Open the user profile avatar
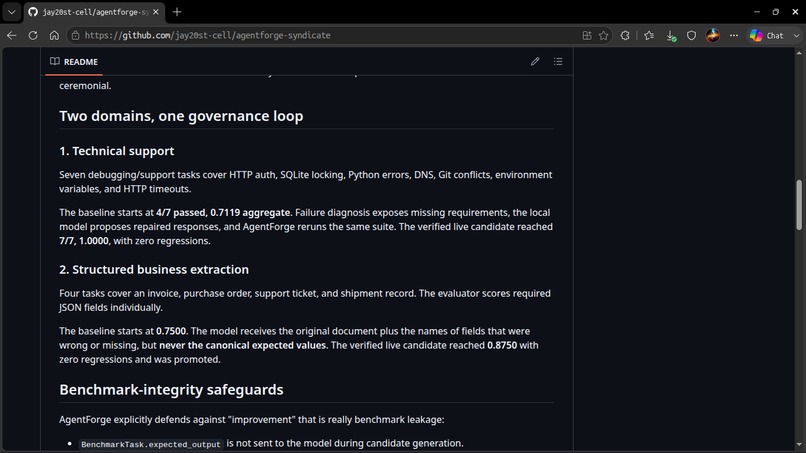 point(712,35)
